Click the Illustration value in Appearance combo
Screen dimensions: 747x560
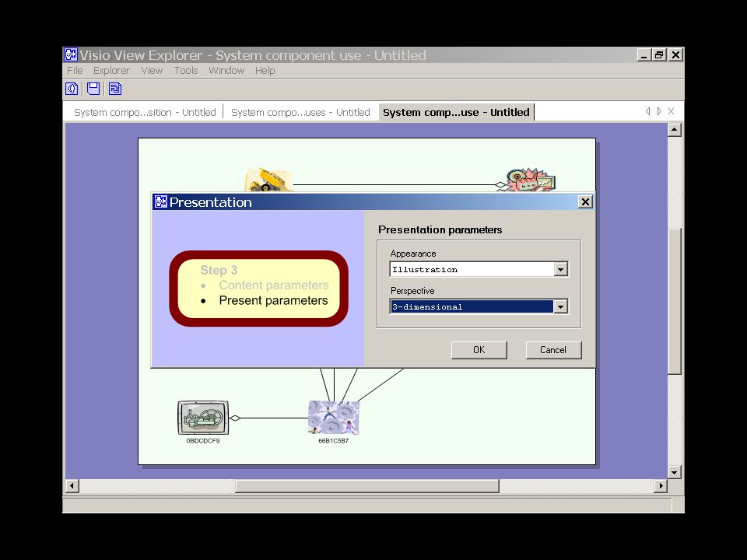(472, 270)
